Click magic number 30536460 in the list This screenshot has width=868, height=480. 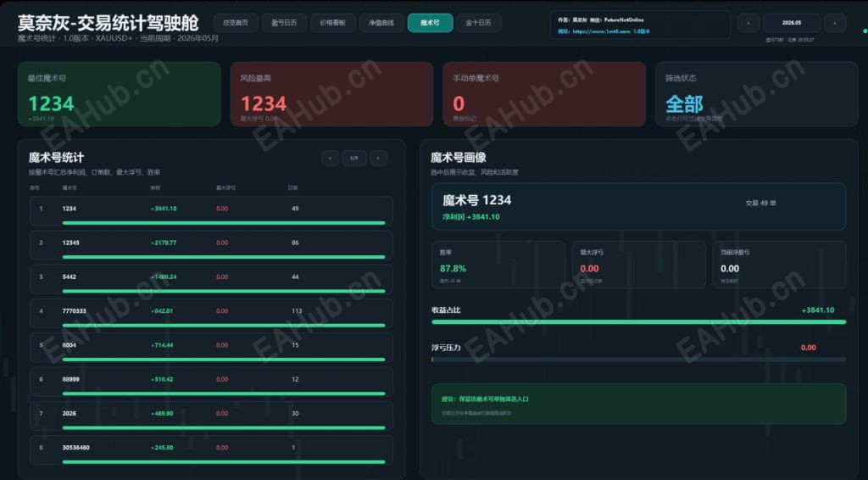[75, 447]
